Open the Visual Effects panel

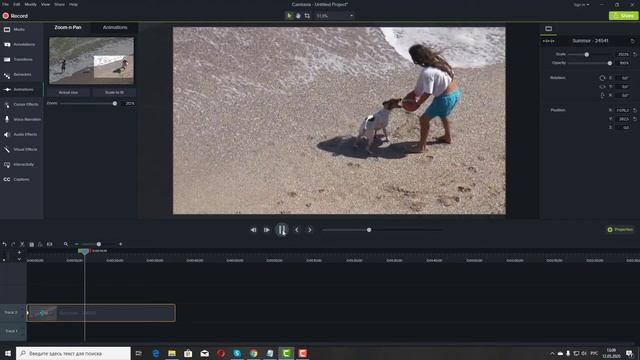pyautogui.click(x=21, y=149)
